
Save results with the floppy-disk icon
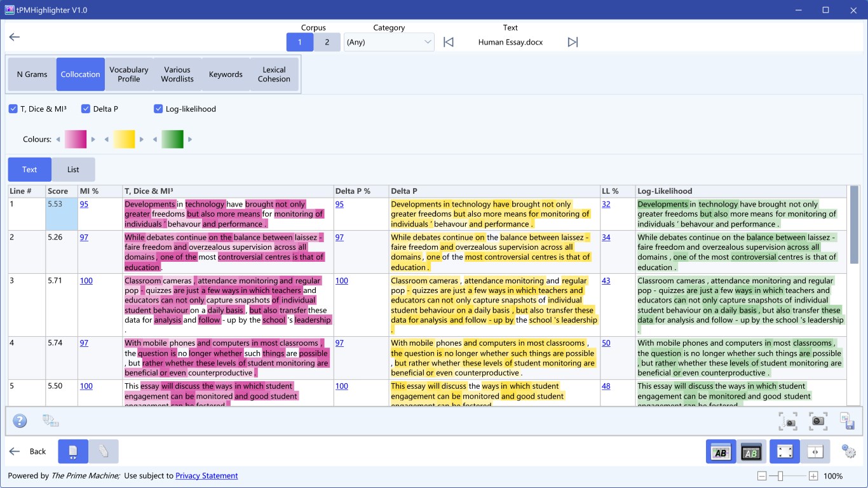coord(846,421)
